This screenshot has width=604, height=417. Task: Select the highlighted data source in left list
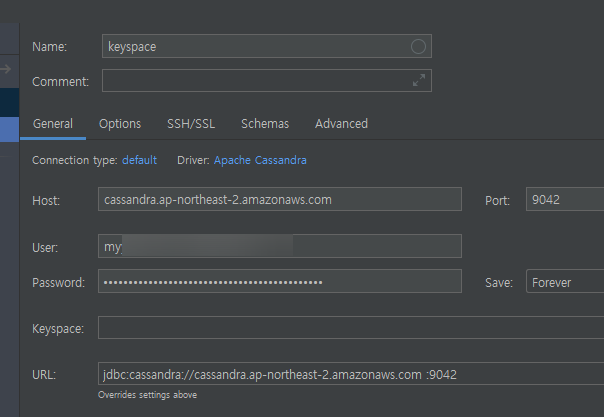[x=9, y=129]
